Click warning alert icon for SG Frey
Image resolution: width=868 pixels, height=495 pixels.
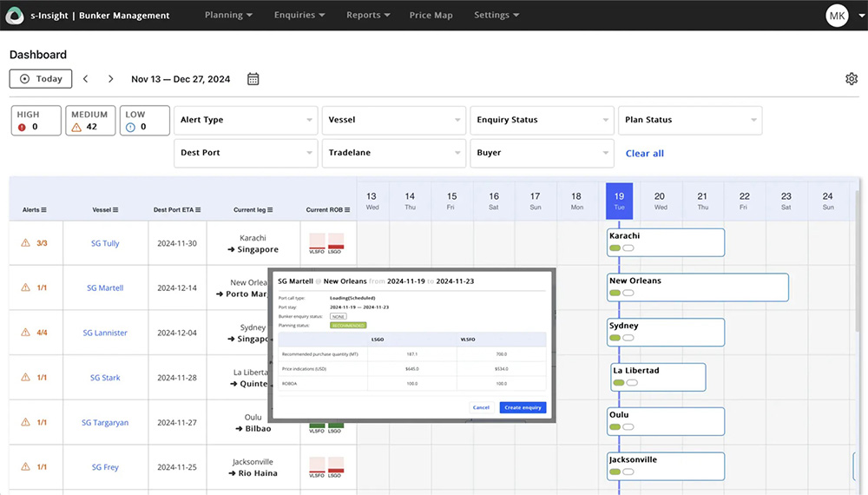click(25, 466)
